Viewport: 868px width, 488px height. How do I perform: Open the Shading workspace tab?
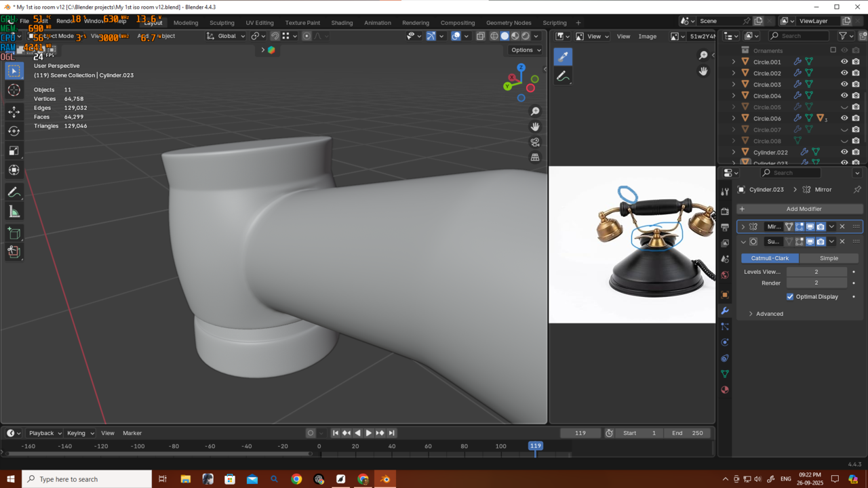342,22
